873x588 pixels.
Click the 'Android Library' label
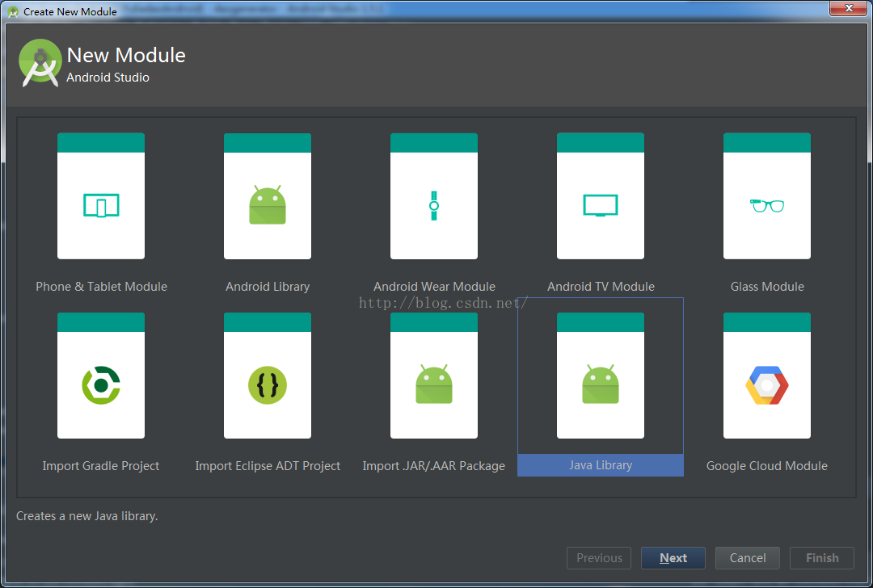pos(268,287)
